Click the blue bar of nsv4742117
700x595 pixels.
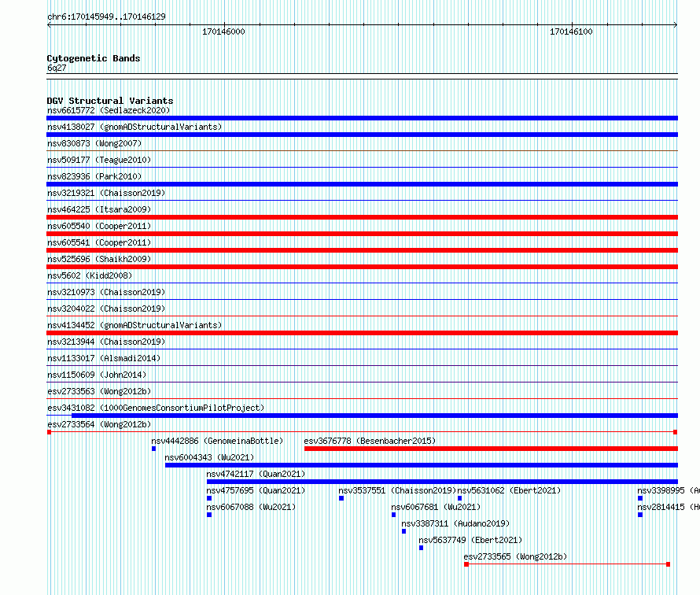(x=442, y=482)
